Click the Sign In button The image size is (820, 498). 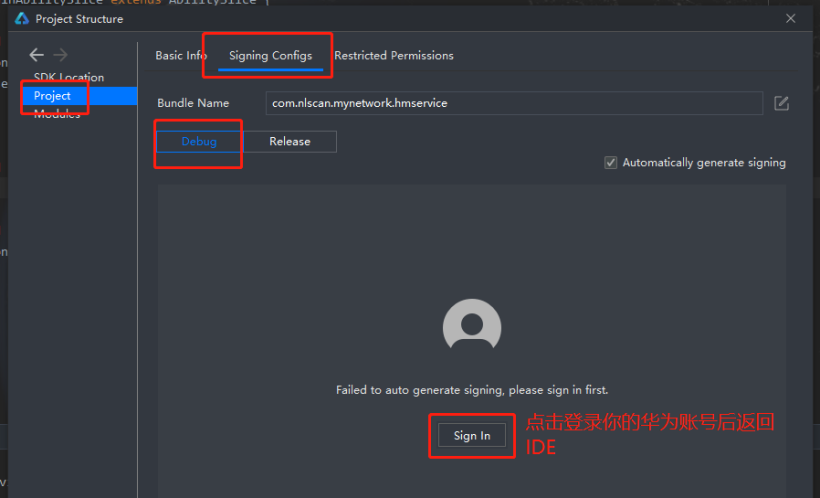[x=472, y=435]
